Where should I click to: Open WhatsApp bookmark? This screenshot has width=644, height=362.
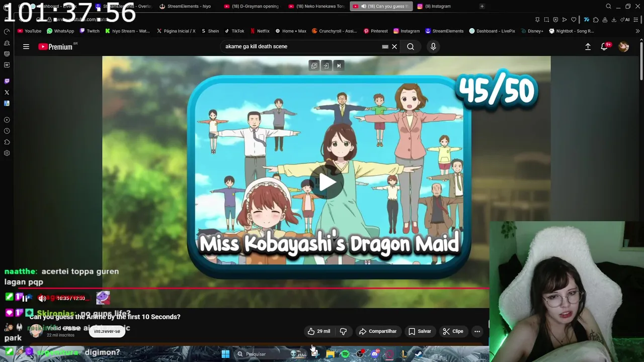[x=60, y=31]
